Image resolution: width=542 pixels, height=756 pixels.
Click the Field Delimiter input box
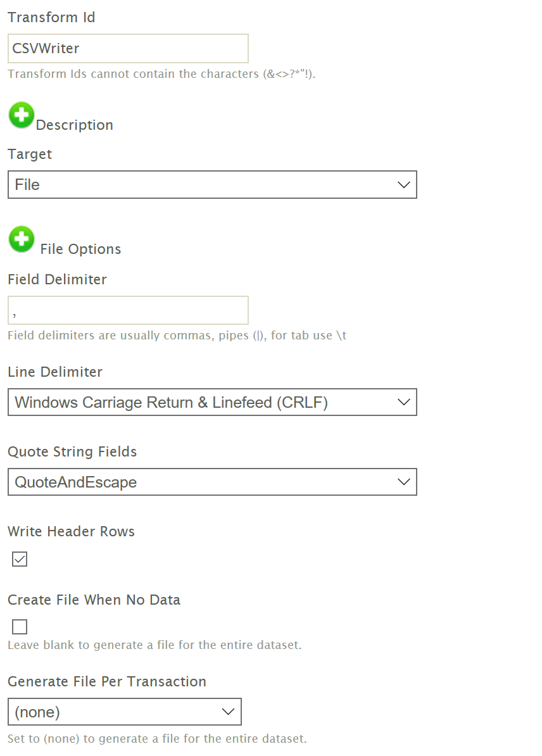pyautogui.click(x=128, y=310)
